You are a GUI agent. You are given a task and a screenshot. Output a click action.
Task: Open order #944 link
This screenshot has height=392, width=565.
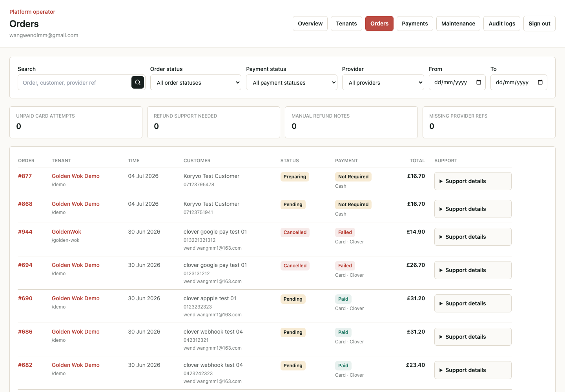tap(25, 232)
